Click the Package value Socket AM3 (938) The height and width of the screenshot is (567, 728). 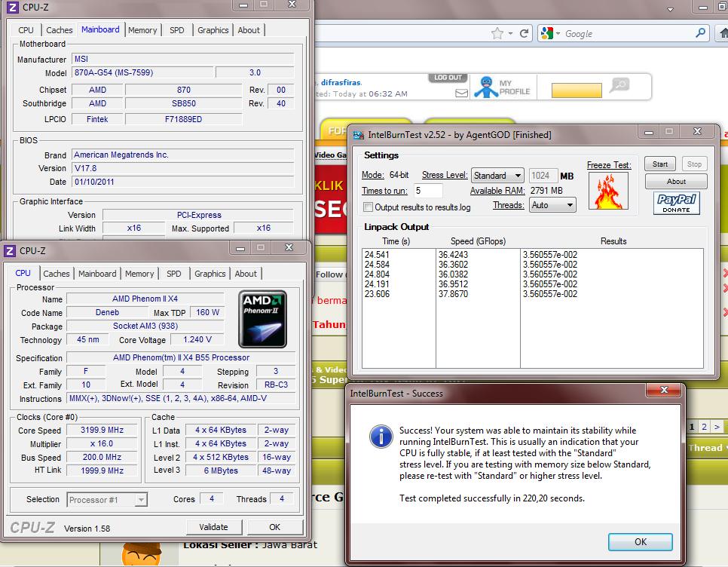tap(145, 326)
